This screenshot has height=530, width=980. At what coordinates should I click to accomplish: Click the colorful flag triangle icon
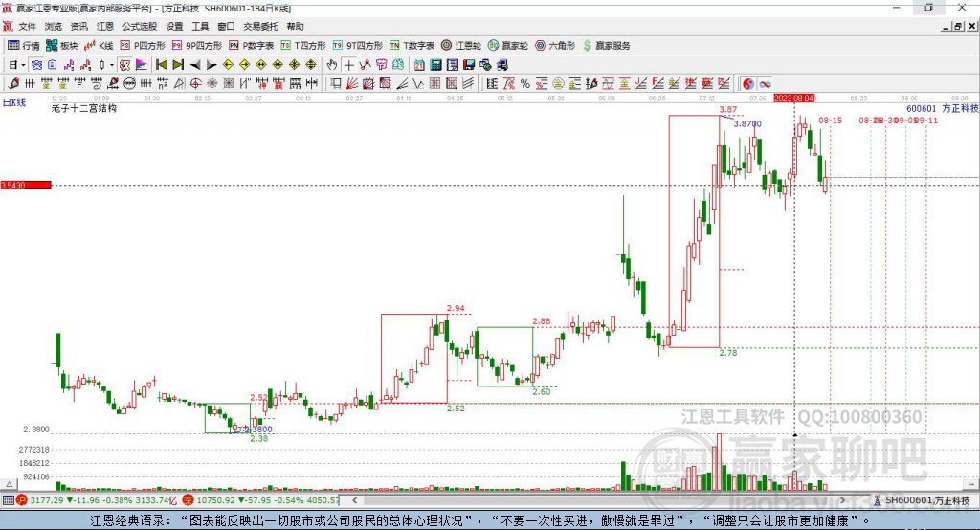click(x=142, y=65)
